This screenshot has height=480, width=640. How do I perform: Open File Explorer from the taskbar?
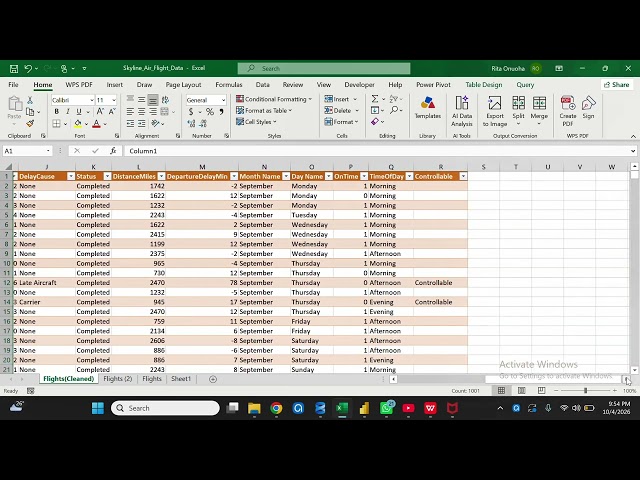[x=254, y=408]
